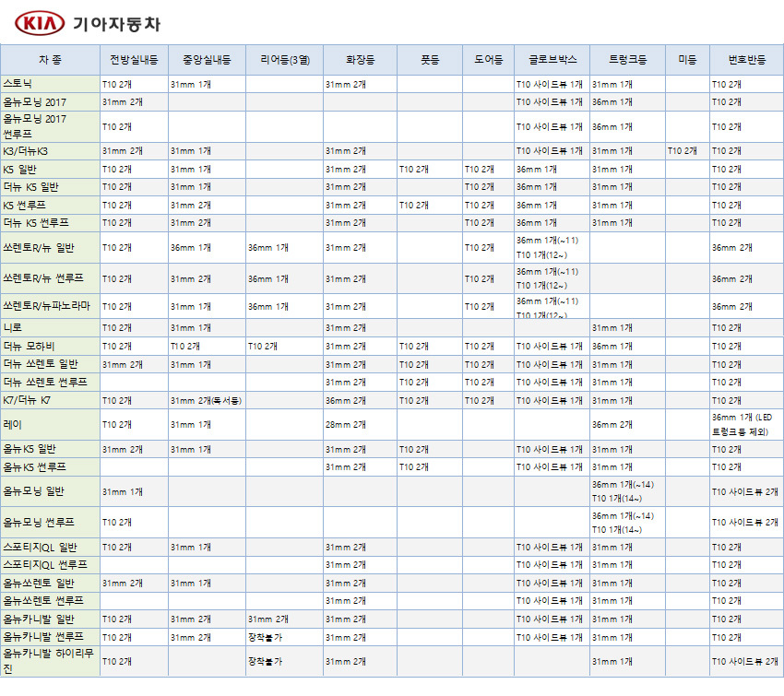The width and height of the screenshot is (784, 696).
Task: Select the 차종 column header
Action: (50, 60)
